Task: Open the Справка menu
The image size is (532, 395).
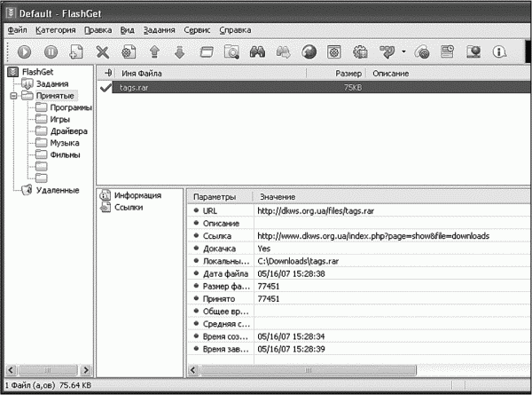Action: point(235,30)
